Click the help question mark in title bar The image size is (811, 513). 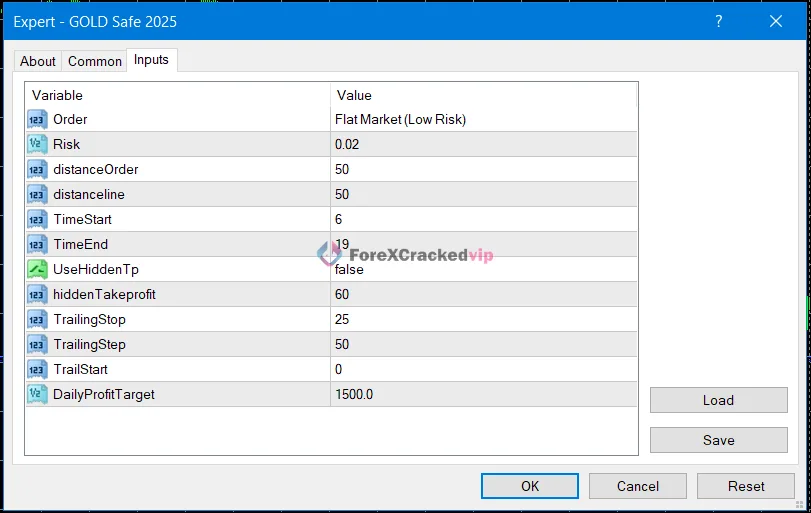coord(718,21)
